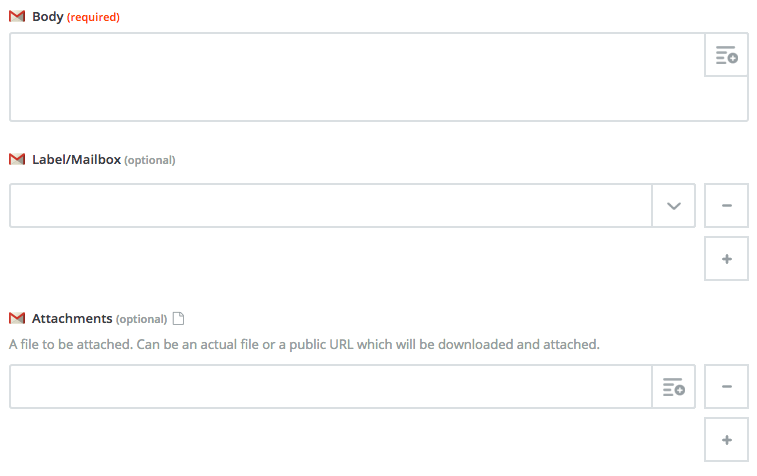The height and width of the screenshot is (476, 757).
Task: Click the Gmail icon beside Label/Mailbox
Action: 17,159
